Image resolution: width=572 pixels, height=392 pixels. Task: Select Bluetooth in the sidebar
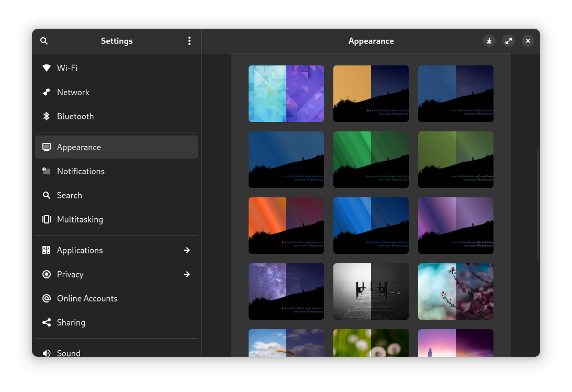point(117,116)
